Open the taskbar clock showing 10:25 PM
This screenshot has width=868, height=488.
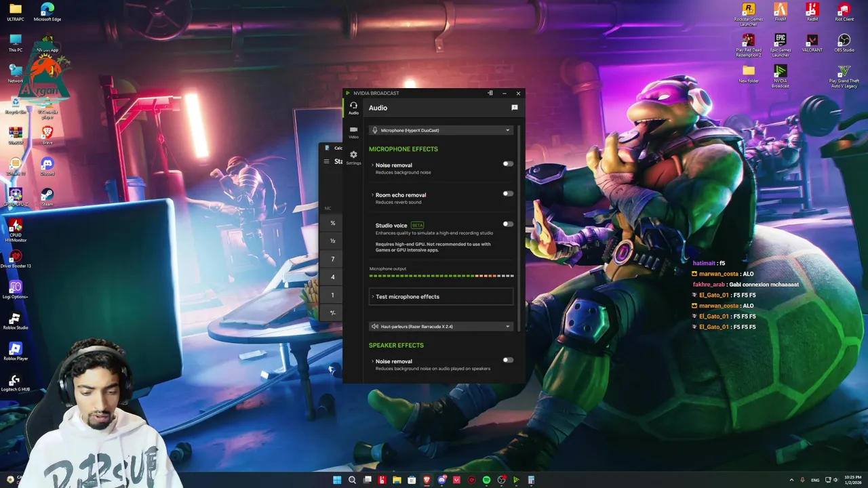(853, 480)
